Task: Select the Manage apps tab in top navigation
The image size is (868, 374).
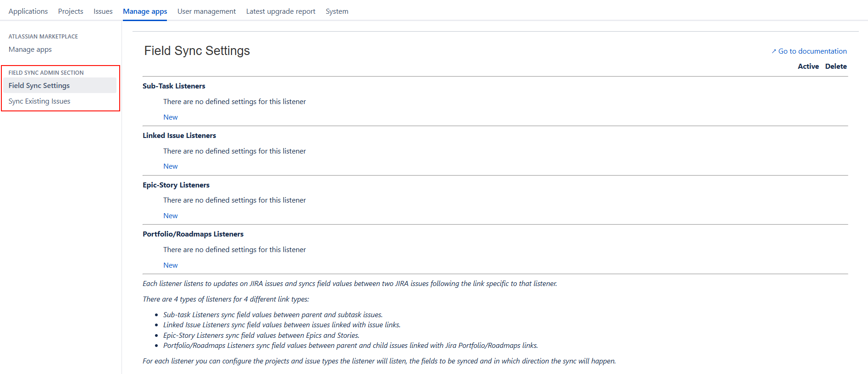Action: (x=145, y=11)
